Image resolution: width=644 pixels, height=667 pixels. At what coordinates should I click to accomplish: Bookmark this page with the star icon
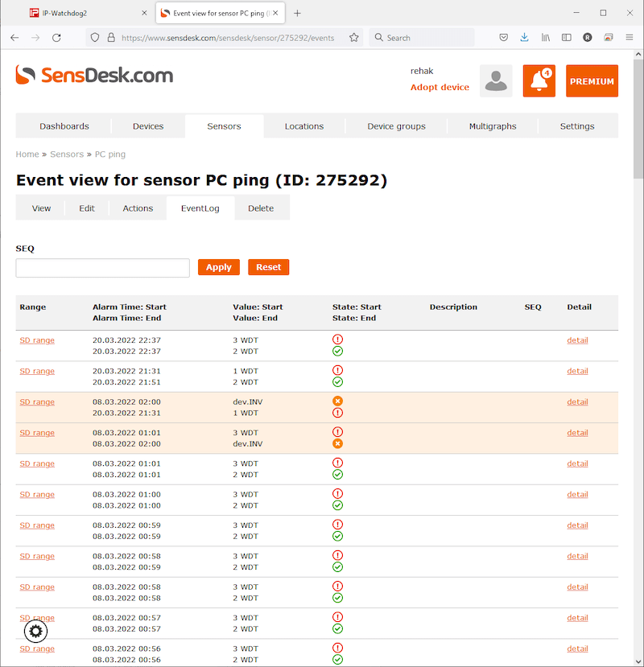pyautogui.click(x=353, y=37)
